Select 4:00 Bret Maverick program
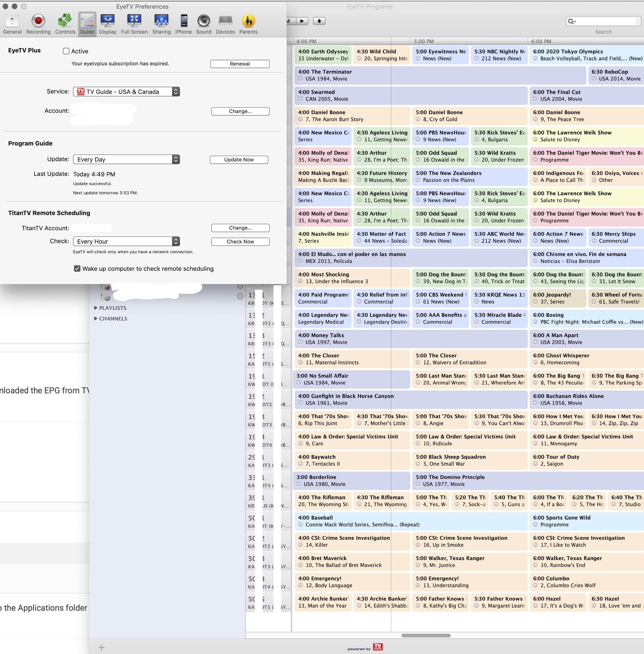 (x=352, y=562)
